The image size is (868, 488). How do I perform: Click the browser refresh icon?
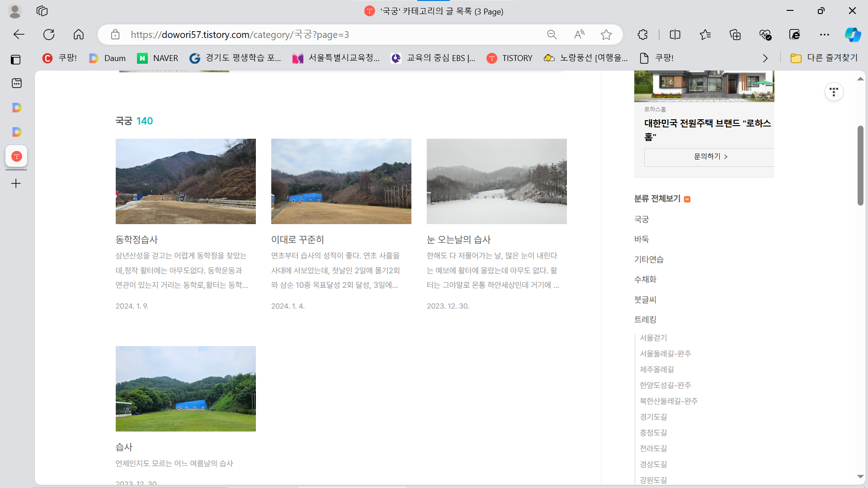tap(49, 35)
